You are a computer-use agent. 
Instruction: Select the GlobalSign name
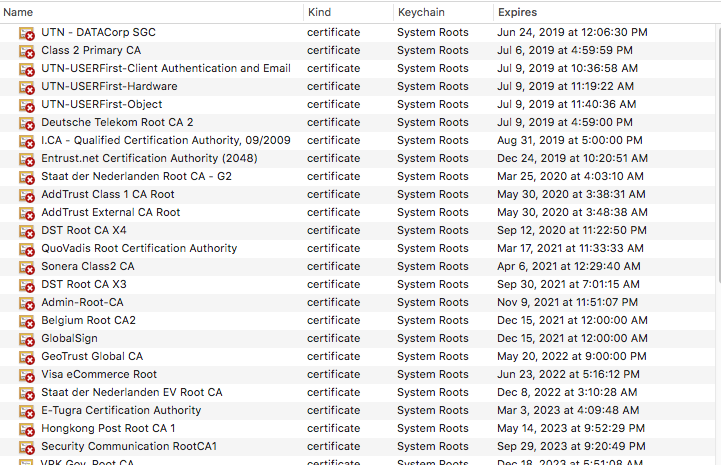[69, 339]
